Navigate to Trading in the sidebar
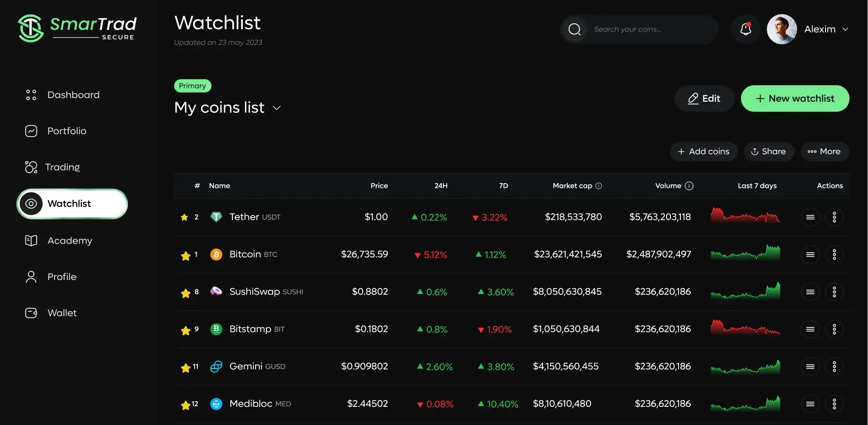 coord(53,167)
